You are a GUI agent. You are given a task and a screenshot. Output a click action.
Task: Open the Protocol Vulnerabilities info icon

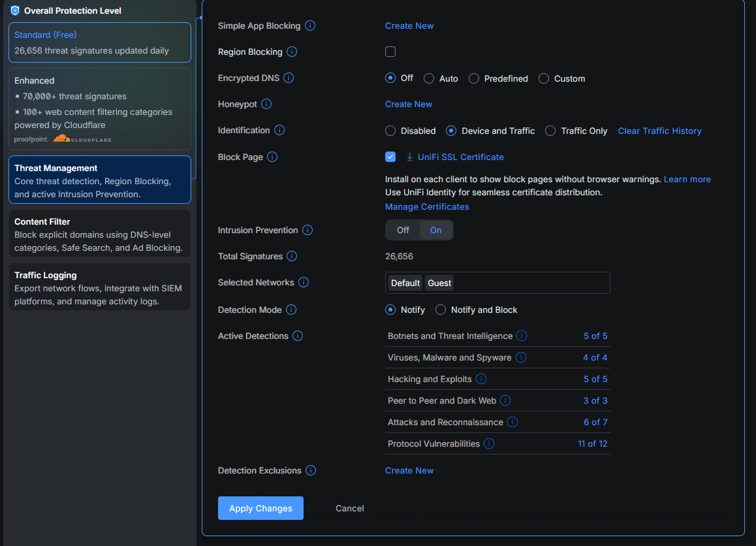(489, 443)
